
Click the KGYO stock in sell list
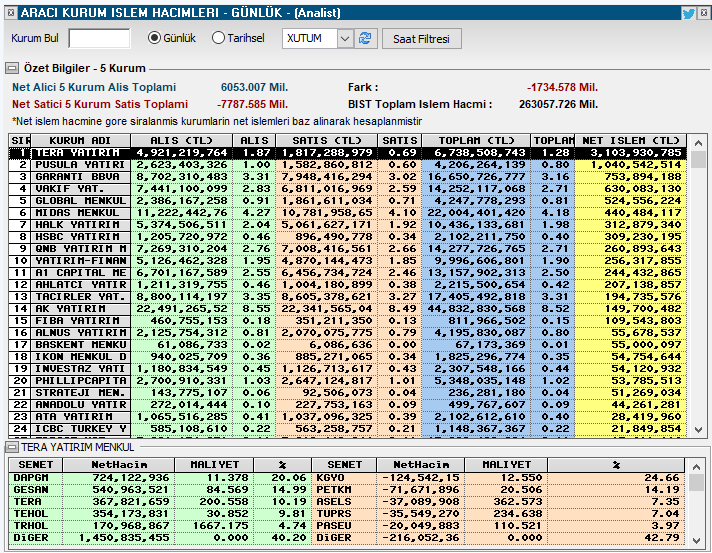330,478
